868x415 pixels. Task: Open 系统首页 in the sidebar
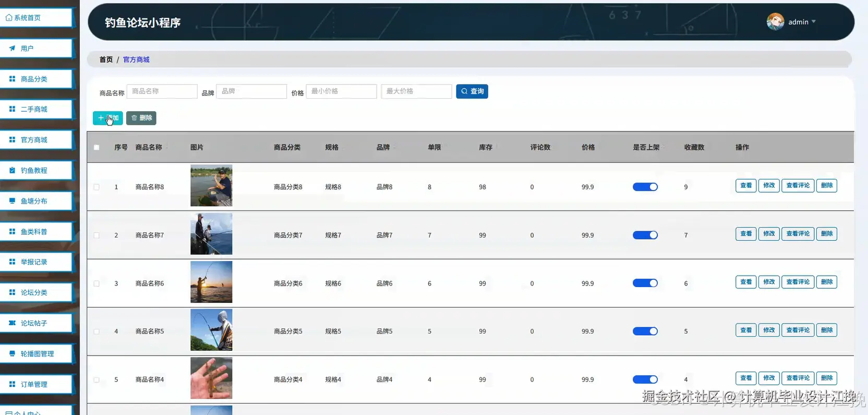(x=36, y=18)
